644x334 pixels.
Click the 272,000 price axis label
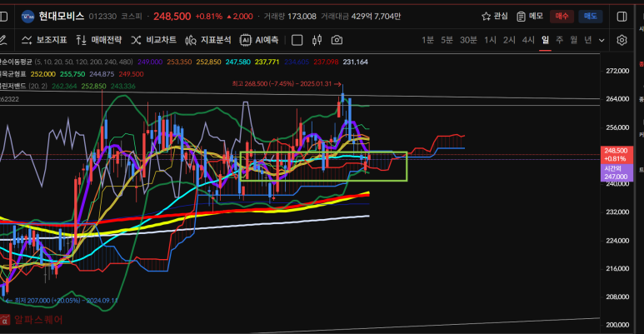tap(617, 71)
